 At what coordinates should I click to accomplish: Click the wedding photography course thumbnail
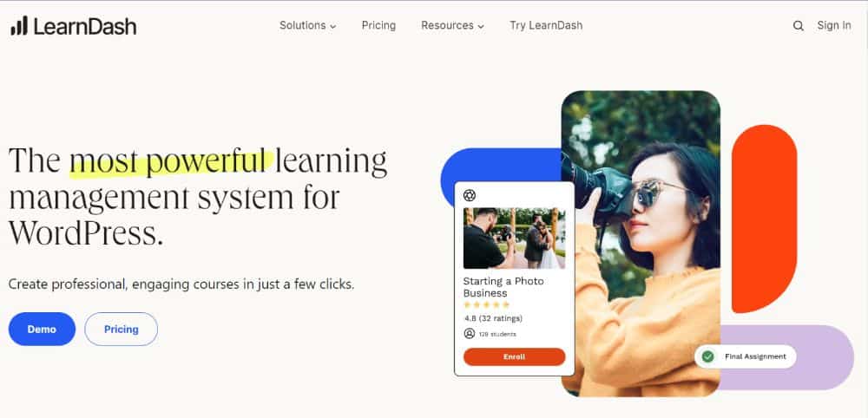click(514, 238)
